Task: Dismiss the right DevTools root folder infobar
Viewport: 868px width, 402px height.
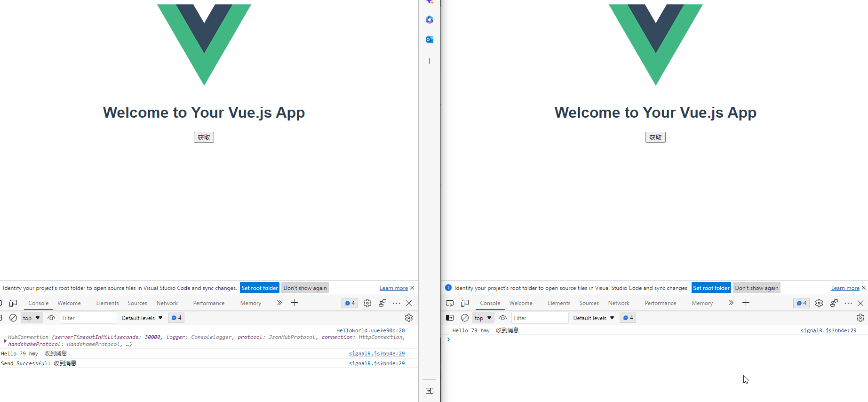Action: [864, 288]
